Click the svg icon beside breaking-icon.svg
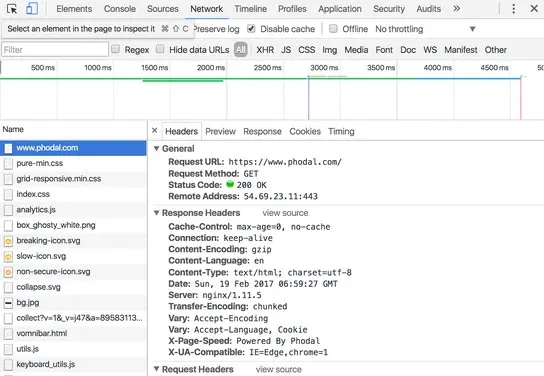 tap(8, 241)
